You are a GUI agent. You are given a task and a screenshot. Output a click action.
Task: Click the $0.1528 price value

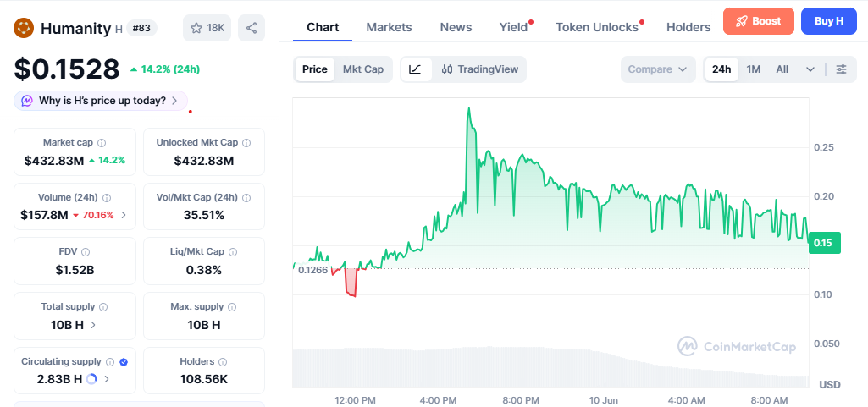coord(66,69)
